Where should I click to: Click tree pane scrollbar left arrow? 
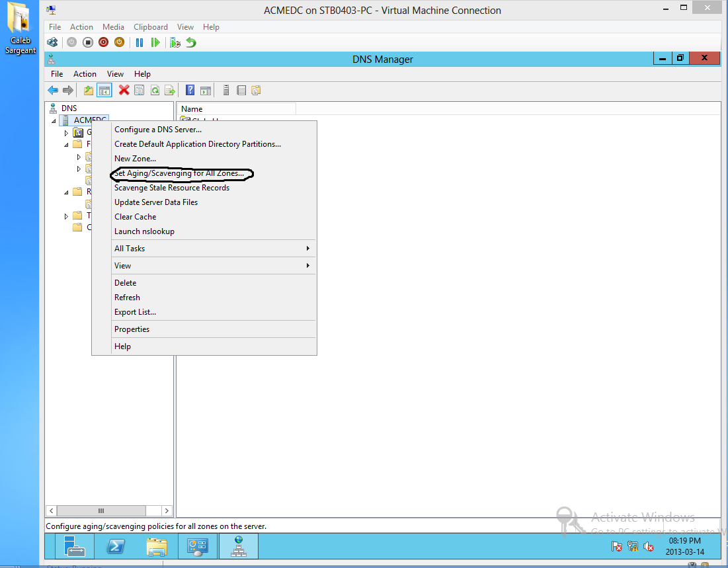click(51, 511)
